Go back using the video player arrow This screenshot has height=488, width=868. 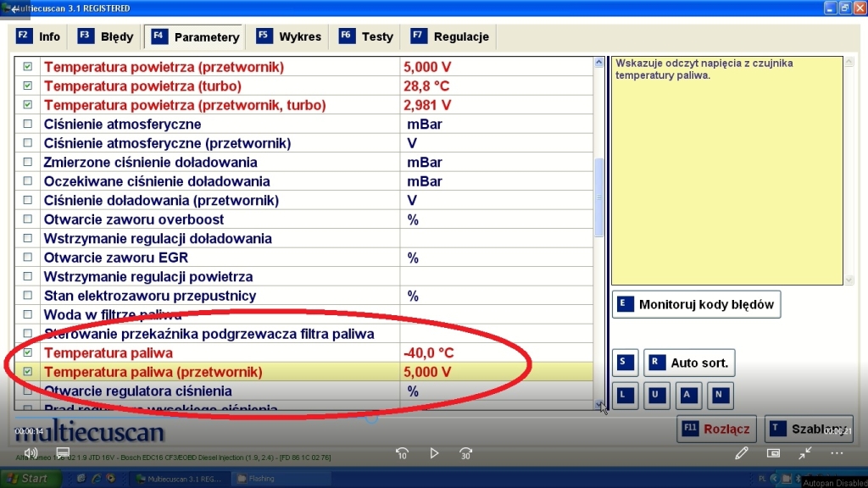[x=15, y=8]
